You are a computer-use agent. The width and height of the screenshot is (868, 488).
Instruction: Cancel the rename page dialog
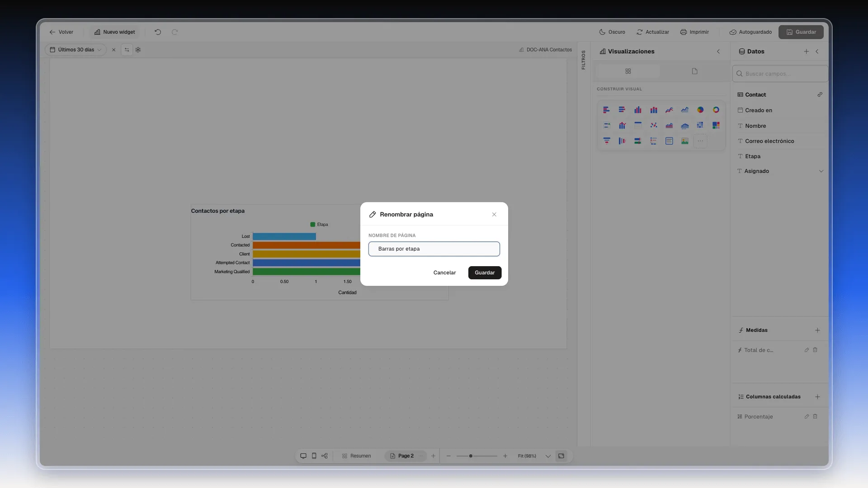444,272
